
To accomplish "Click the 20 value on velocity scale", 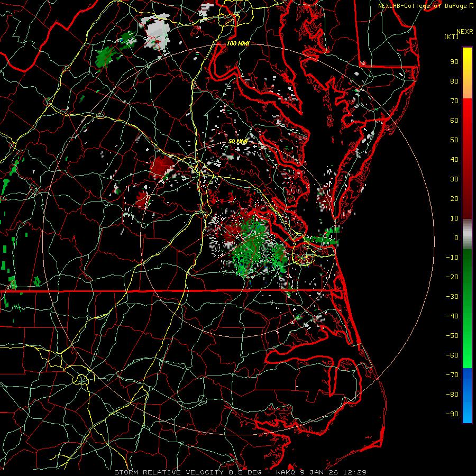I will point(454,198).
